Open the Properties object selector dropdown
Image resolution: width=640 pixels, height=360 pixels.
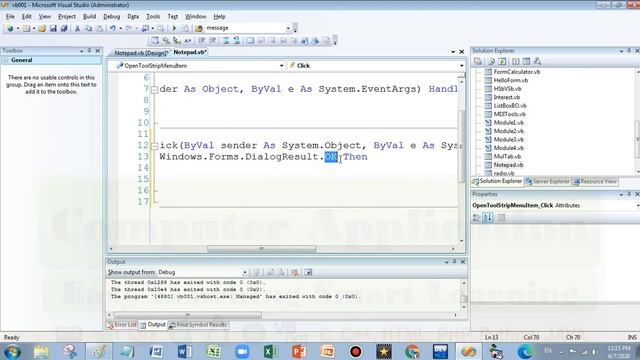pyautogui.click(x=638, y=206)
